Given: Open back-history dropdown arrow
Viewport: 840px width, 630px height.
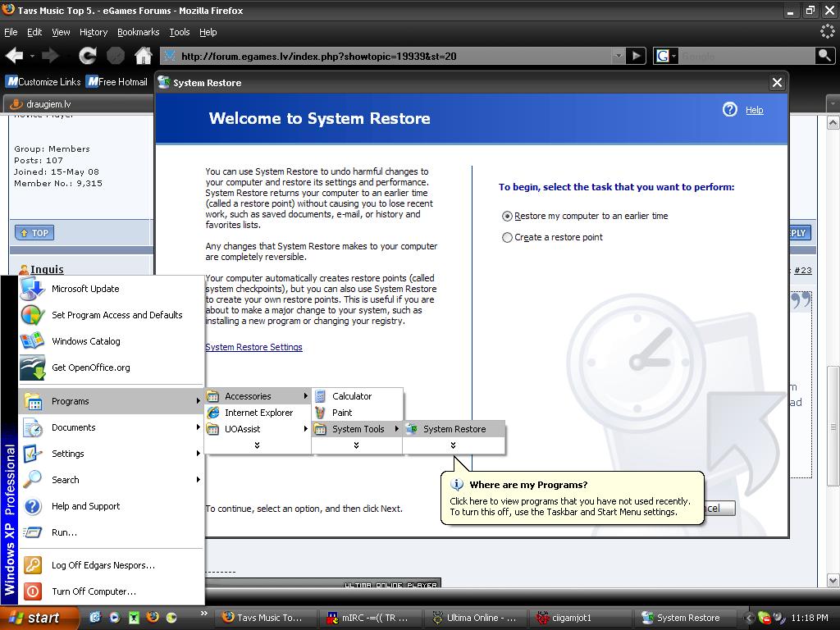Looking at the screenshot, I should (32, 56).
